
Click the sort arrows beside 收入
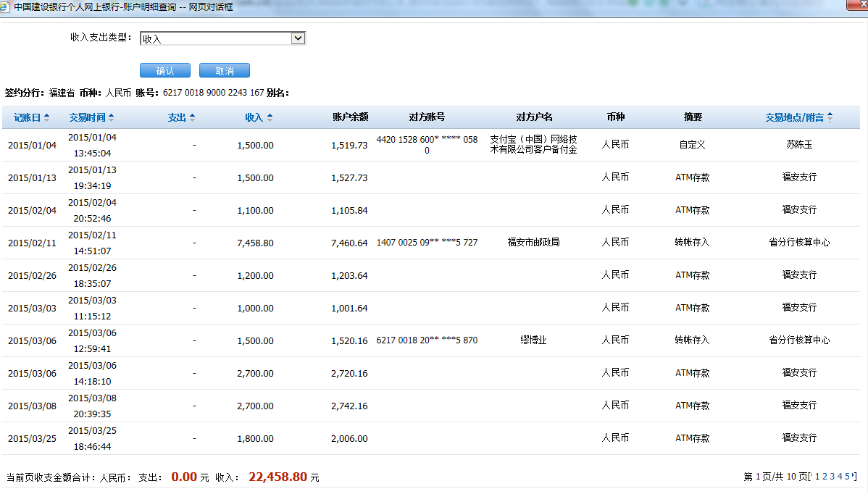(270, 117)
